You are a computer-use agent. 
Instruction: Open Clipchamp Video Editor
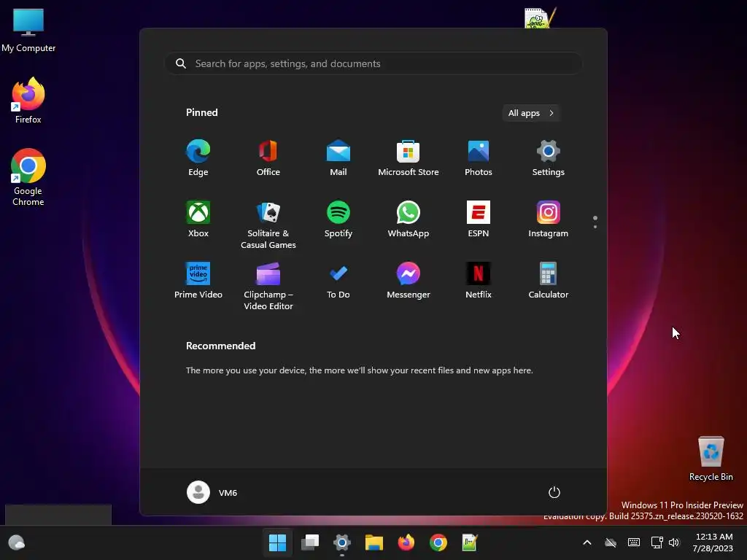pos(268,286)
